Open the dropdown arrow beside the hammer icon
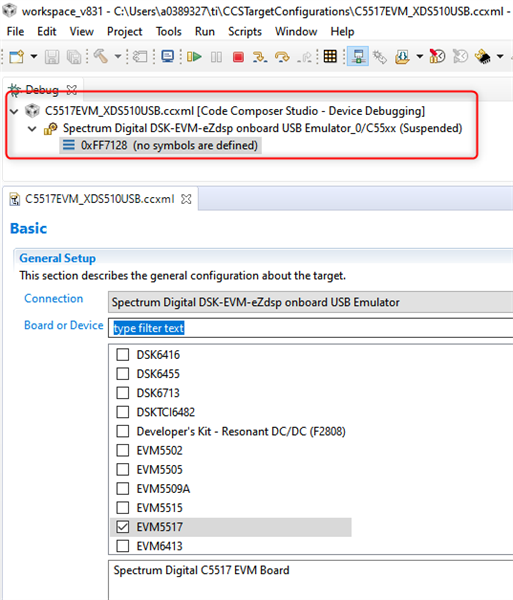Image resolution: width=513 pixels, height=600 pixels. 118,57
